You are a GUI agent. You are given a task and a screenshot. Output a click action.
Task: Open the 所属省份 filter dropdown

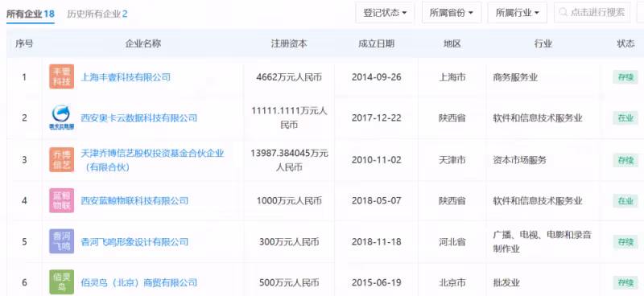point(452,13)
